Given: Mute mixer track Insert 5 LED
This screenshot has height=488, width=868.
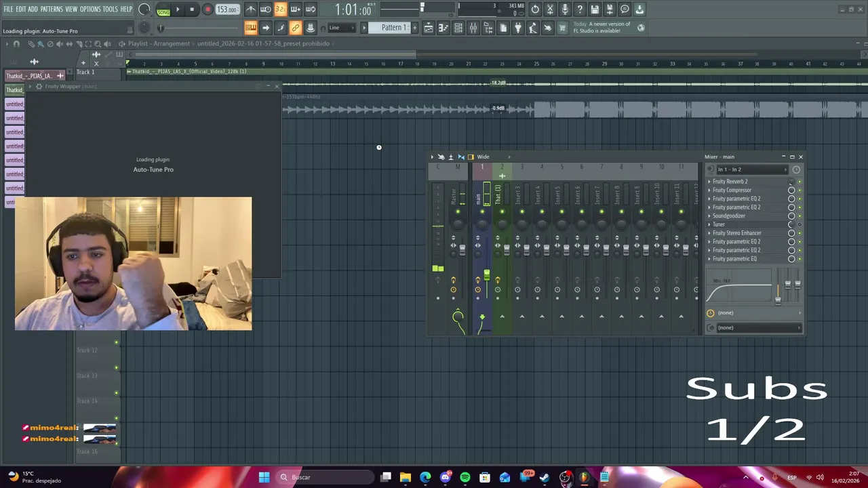Looking at the screenshot, I should [x=561, y=211].
